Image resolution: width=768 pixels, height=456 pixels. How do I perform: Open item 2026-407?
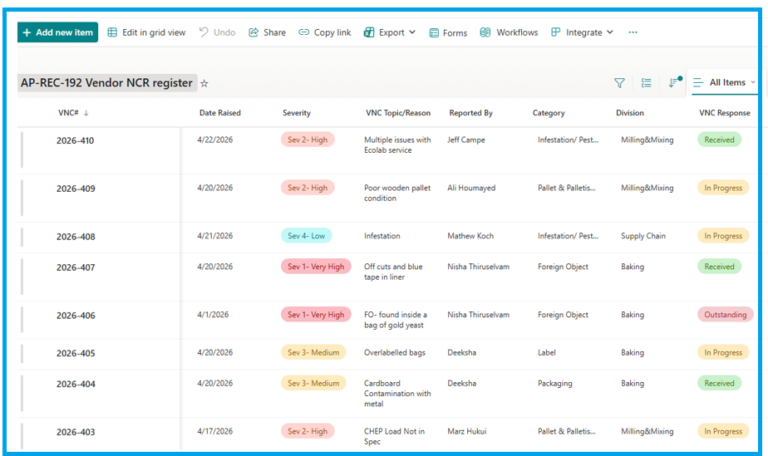pos(75,267)
